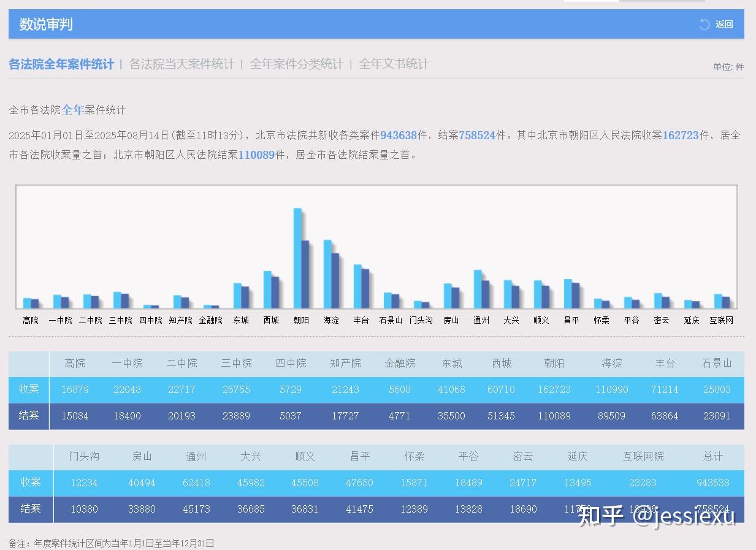This screenshot has height=550, width=756.
Task: Click the 单位: 件 unit label
Action: 728,67
